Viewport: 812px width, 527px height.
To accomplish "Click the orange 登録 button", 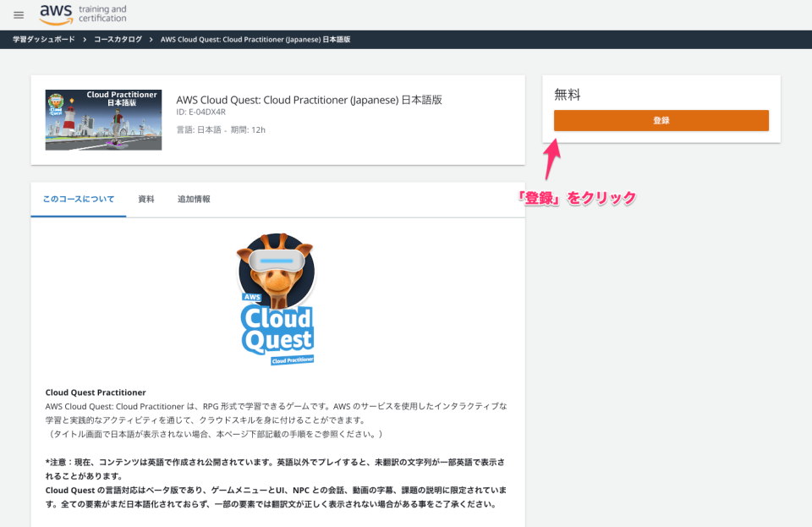I will click(x=661, y=120).
